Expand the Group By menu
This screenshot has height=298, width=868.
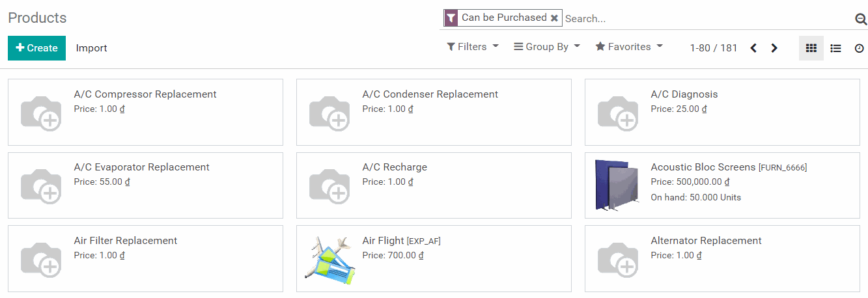pos(547,47)
